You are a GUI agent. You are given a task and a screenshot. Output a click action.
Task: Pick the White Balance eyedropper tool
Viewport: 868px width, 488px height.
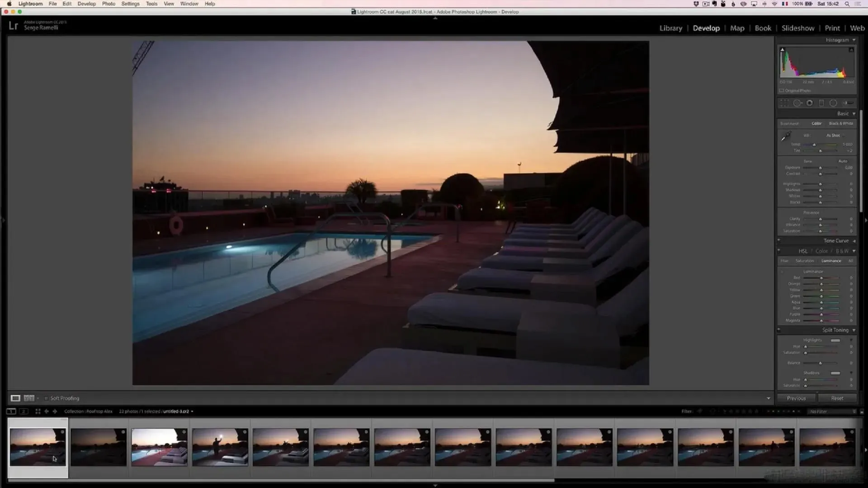point(786,136)
